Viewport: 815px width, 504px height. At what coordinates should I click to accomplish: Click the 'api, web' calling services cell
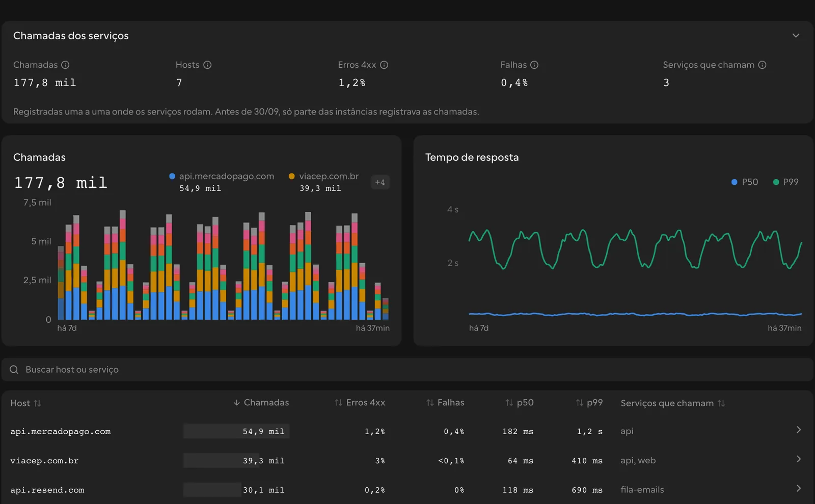click(x=638, y=461)
